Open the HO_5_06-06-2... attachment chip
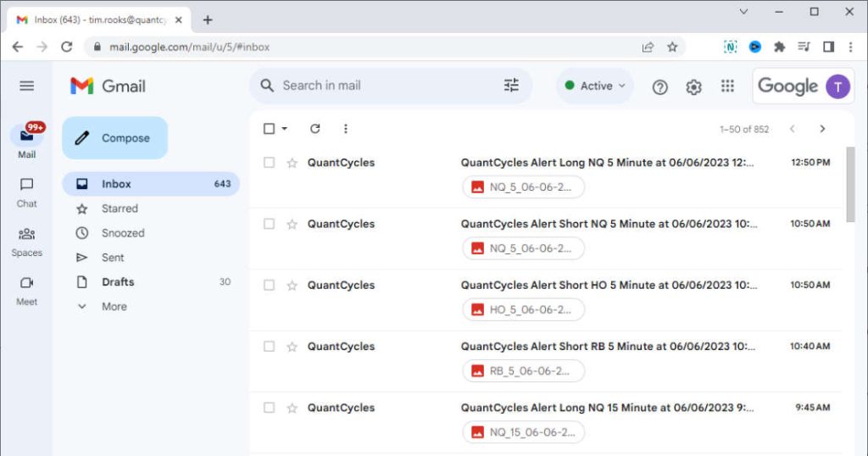The height and width of the screenshot is (456, 868). (523, 310)
